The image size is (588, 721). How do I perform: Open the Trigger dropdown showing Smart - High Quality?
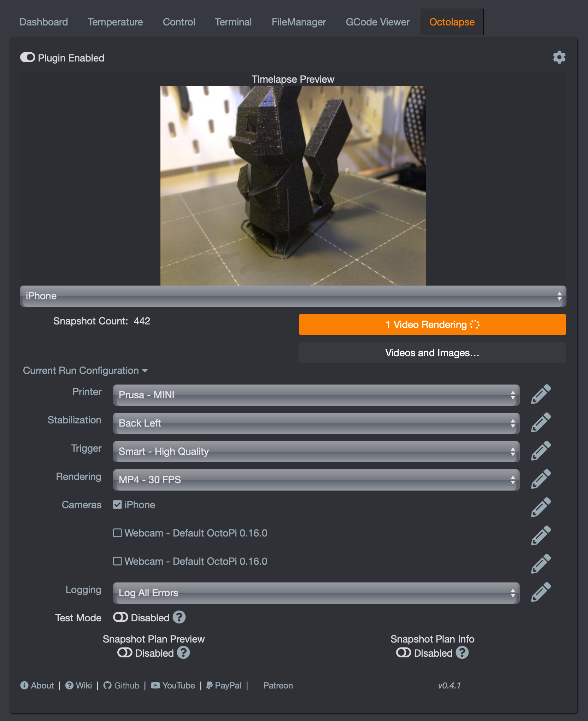pyautogui.click(x=316, y=451)
